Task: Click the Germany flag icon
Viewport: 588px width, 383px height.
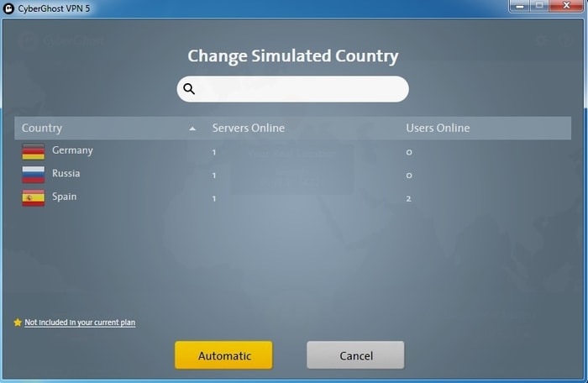Action: pyautogui.click(x=33, y=152)
